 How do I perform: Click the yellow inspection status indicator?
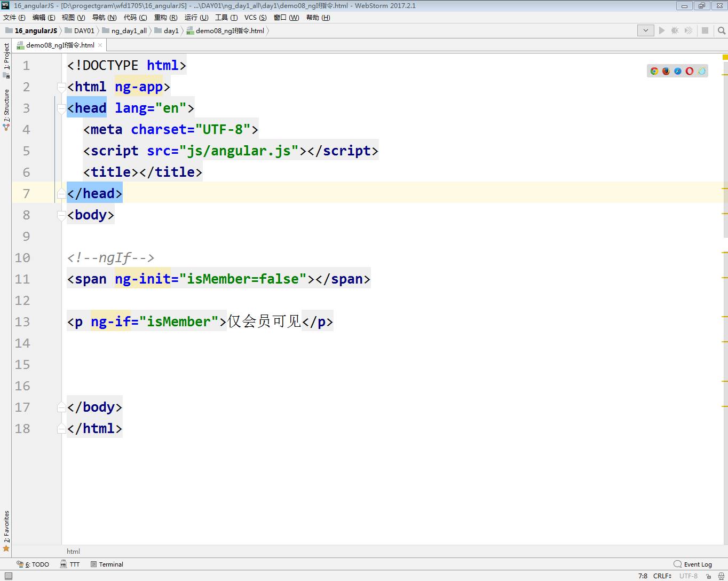(x=725, y=57)
